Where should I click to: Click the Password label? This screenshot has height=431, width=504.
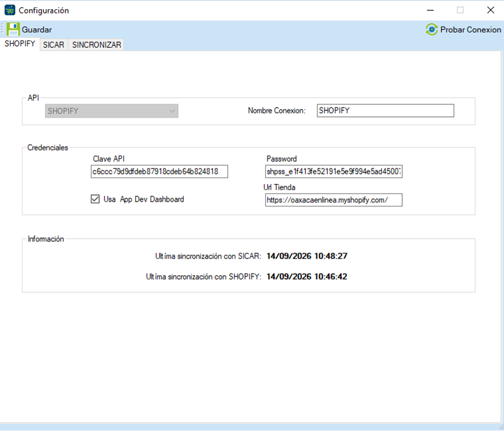[x=282, y=159]
